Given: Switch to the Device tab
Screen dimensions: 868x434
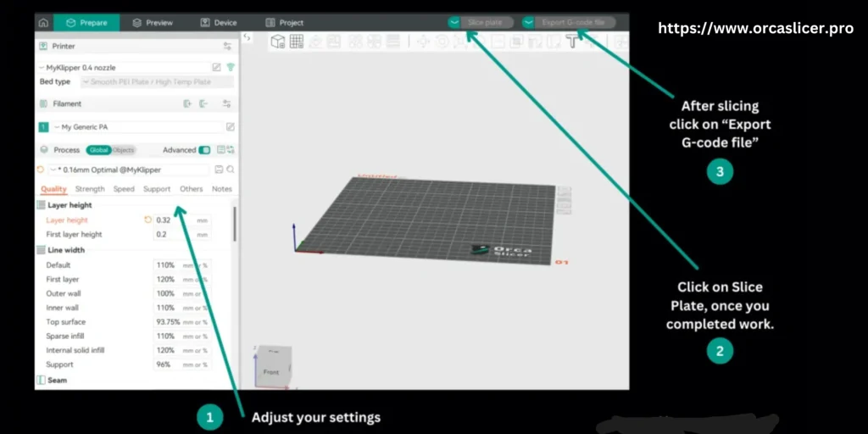Looking at the screenshot, I should [x=219, y=23].
